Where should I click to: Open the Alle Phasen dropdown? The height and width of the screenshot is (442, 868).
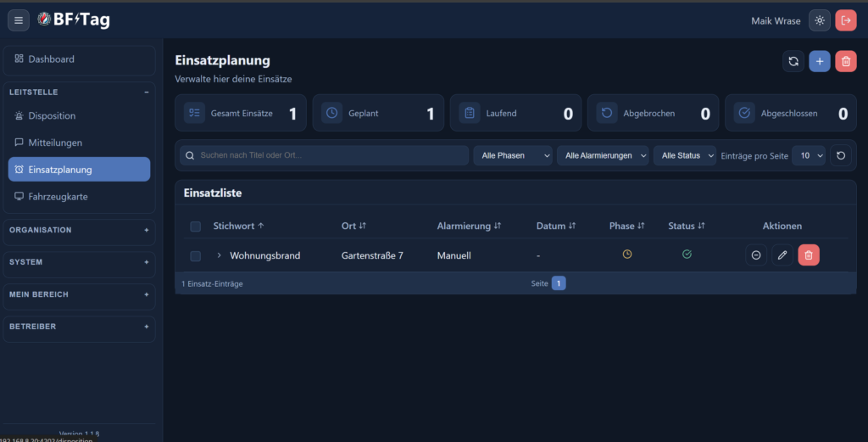[513, 156]
